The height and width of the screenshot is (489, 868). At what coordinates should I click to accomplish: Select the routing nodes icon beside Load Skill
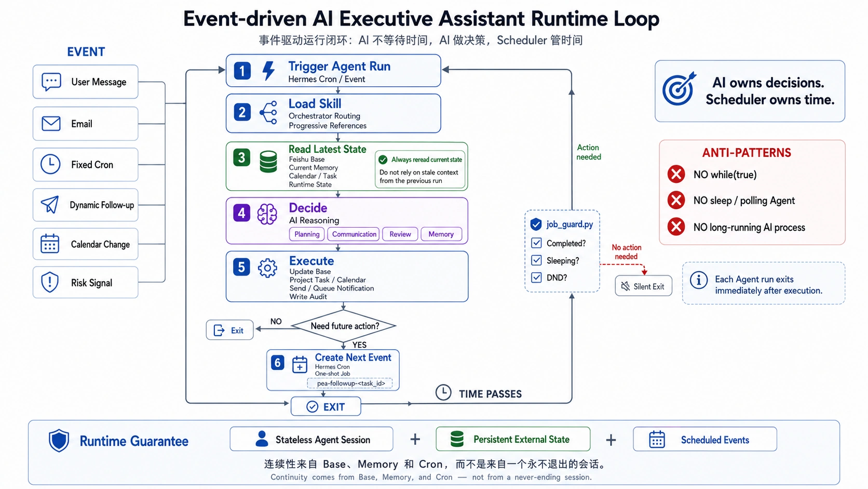[268, 112]
